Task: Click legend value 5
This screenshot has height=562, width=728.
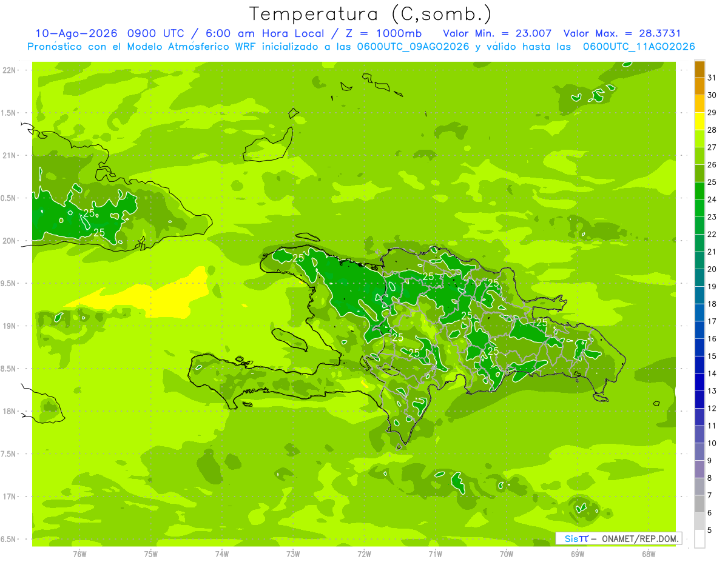Action: (710, 530)
